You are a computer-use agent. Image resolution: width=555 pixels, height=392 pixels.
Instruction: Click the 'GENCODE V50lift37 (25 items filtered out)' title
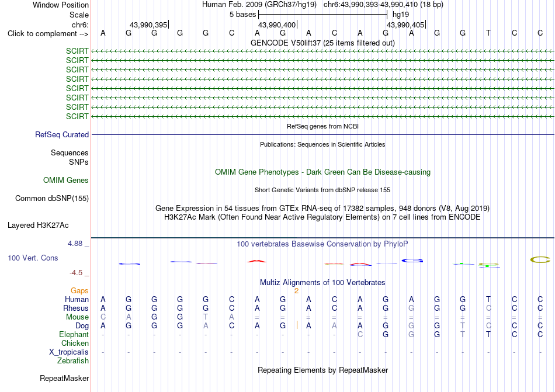[323, 43]
